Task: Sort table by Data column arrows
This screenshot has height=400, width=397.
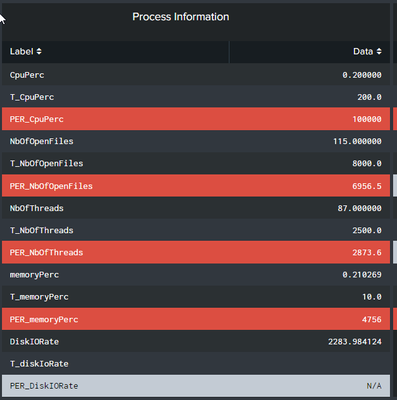Action: pyautogui.click(x=379, y=51)
